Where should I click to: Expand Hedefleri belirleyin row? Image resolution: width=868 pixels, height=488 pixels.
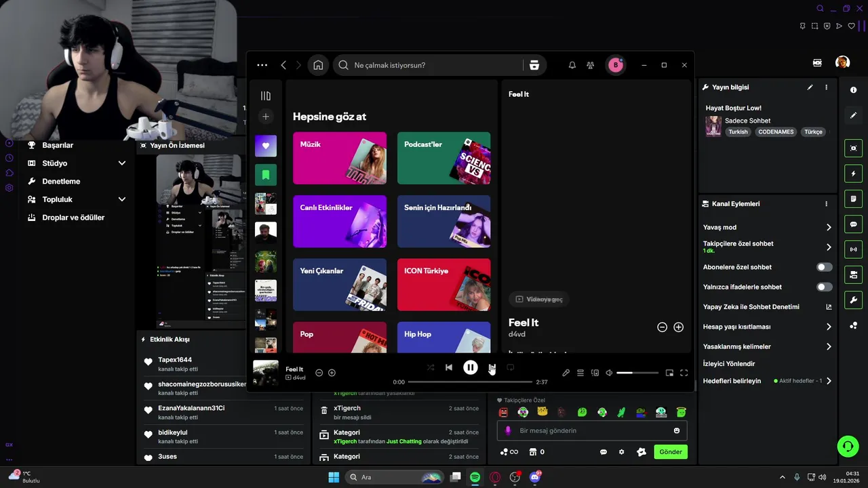(x=767, y=381)
